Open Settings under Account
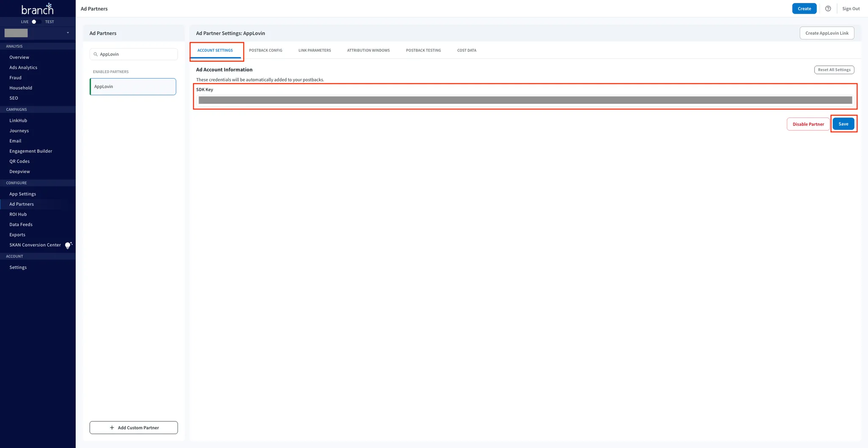868x448 pixels. pyautogui.click(x=18, y=267)
